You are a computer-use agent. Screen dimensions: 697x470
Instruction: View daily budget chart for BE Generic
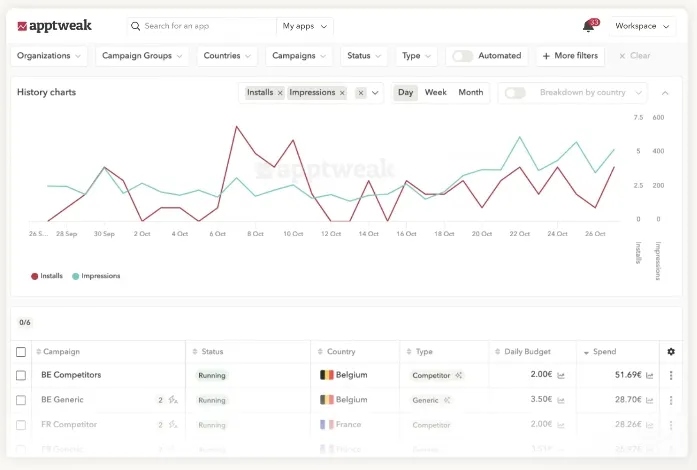561,400
